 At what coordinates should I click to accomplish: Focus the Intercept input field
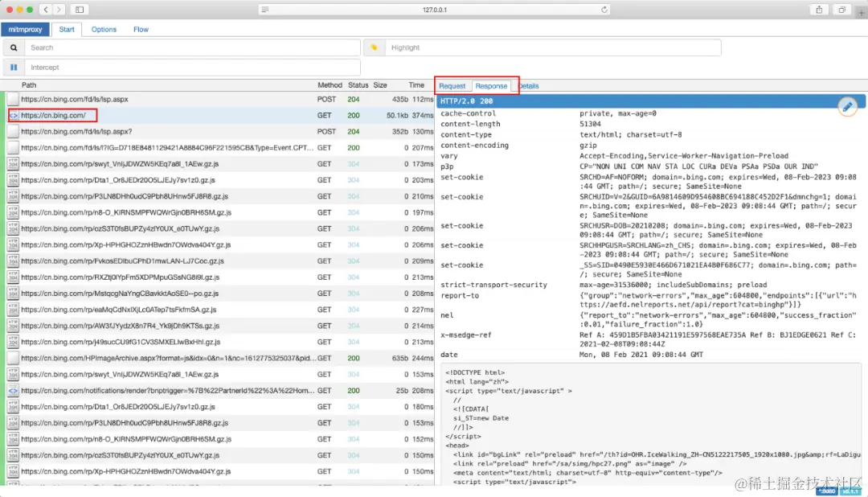192,68
